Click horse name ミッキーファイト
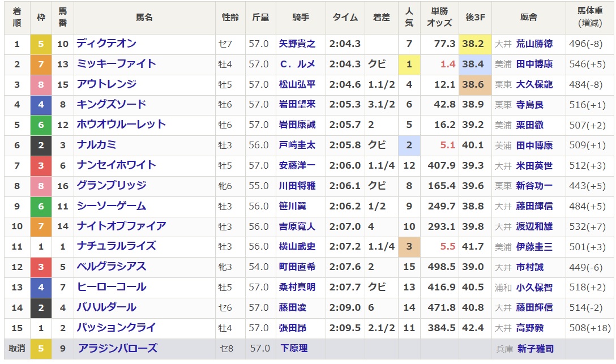 116,64
